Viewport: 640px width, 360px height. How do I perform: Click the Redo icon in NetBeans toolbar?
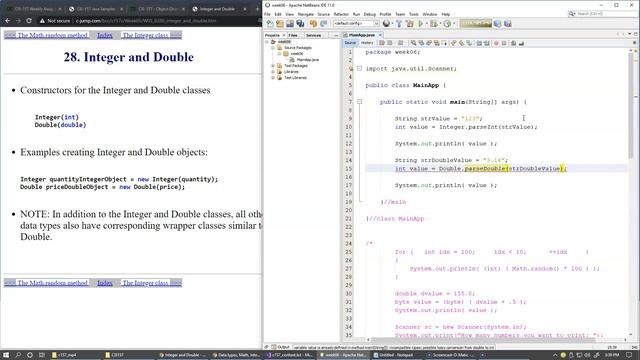coord(324,24)
